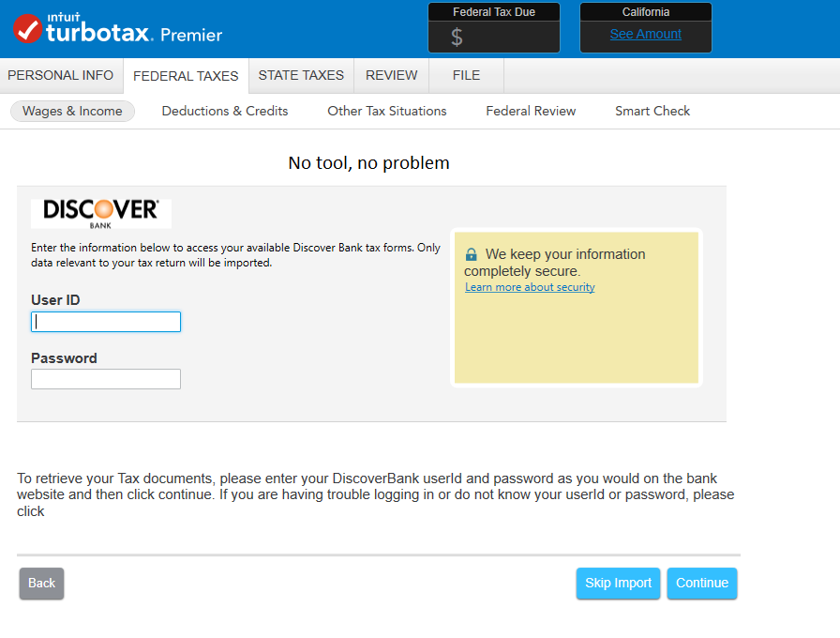
Task: Click the 'No tool, no problem' heading
Action: (368, 163)
